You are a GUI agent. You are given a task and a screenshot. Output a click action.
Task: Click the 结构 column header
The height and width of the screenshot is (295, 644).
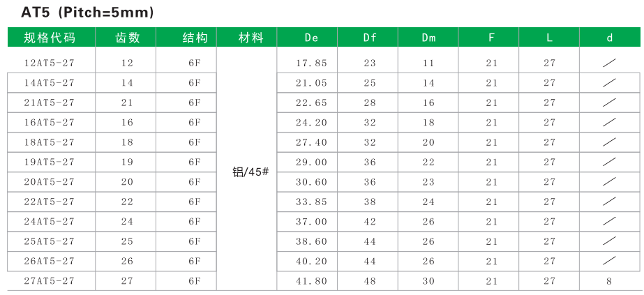click(x=195, y=38)
